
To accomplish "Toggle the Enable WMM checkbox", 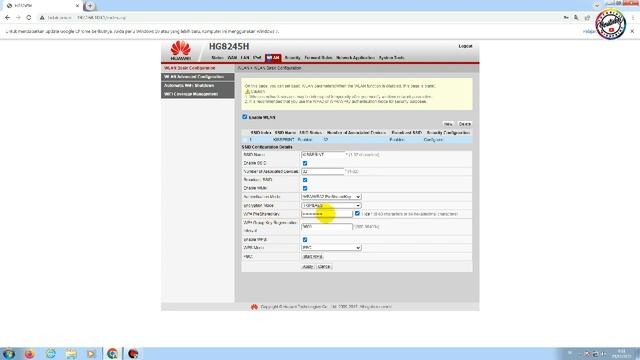I will point(305,188).
